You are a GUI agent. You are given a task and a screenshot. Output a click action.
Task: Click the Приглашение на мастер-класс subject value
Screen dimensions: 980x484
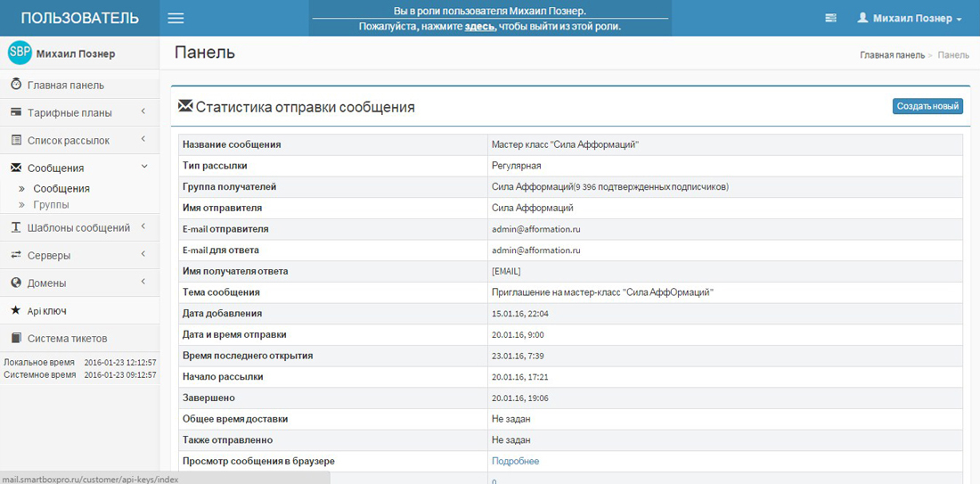pyautogui.click(x=602, y=292)
